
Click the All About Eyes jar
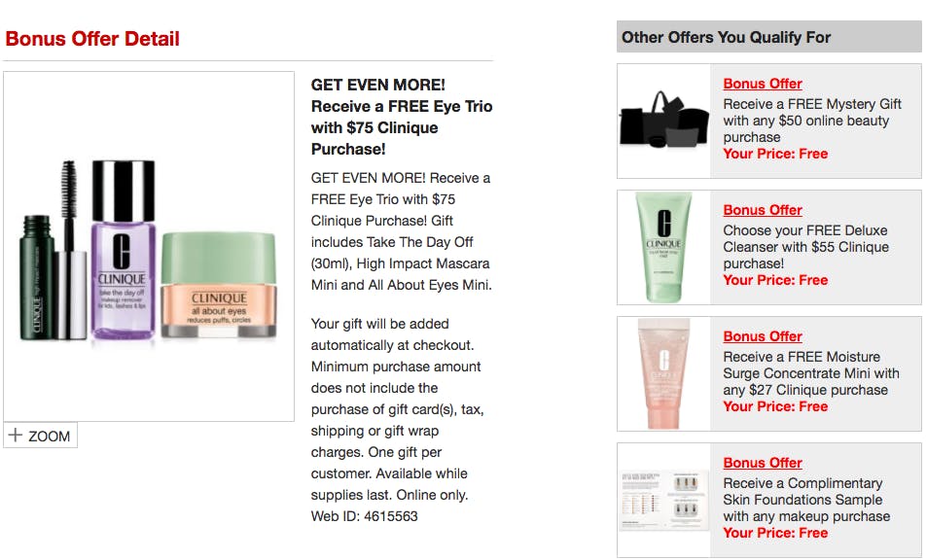219,286
